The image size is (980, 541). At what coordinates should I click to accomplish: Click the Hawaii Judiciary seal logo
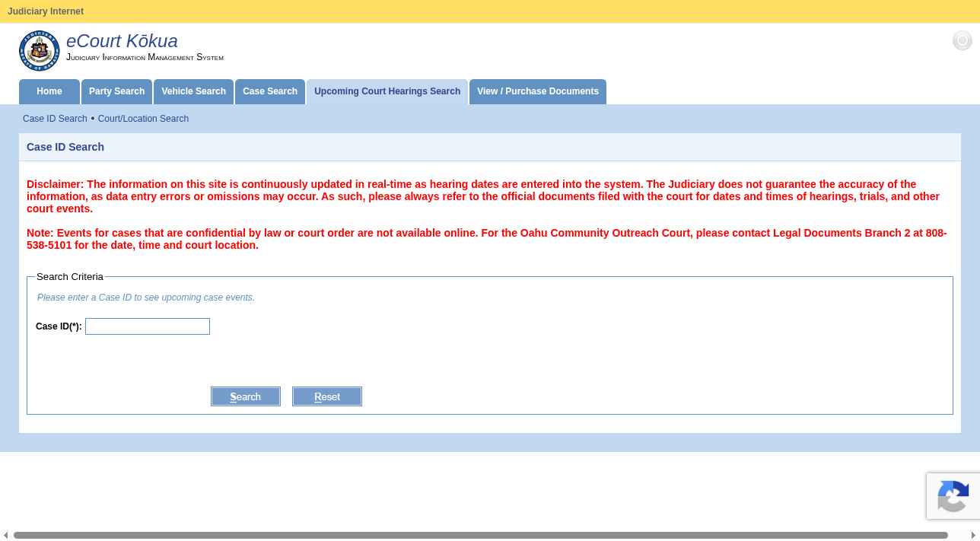pyautogui.click(x=39, y=51)
